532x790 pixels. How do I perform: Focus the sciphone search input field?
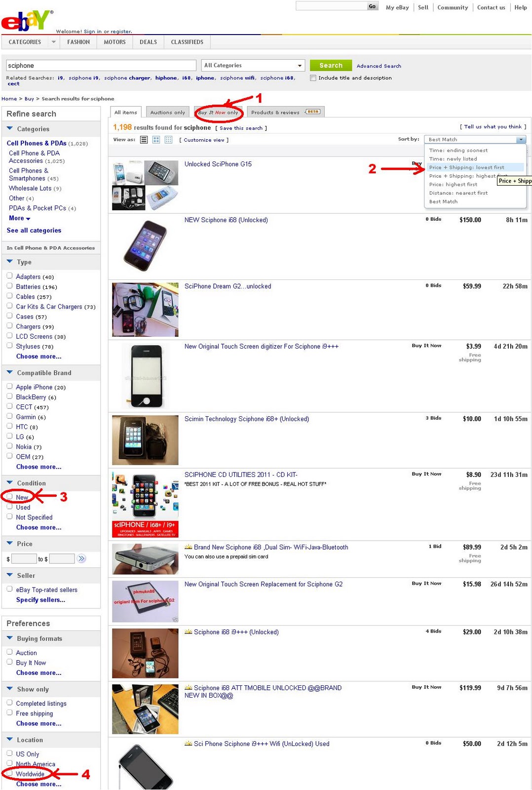101,65
